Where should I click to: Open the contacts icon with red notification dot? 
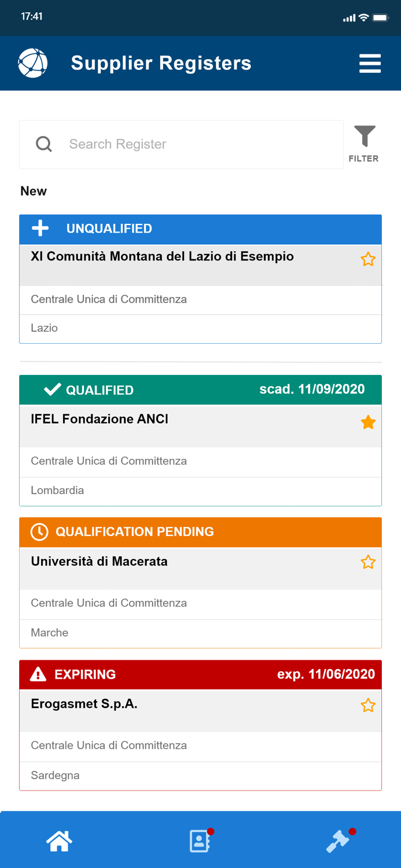point(200,841)
